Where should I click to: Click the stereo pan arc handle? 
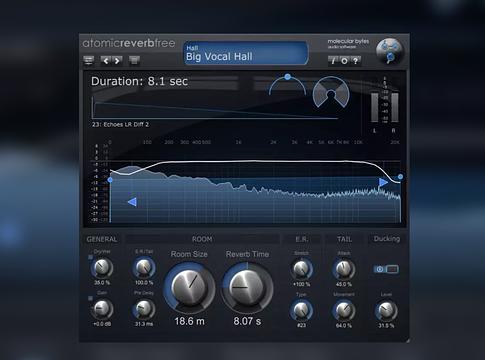pyautogui.click(x=287, y=77)
